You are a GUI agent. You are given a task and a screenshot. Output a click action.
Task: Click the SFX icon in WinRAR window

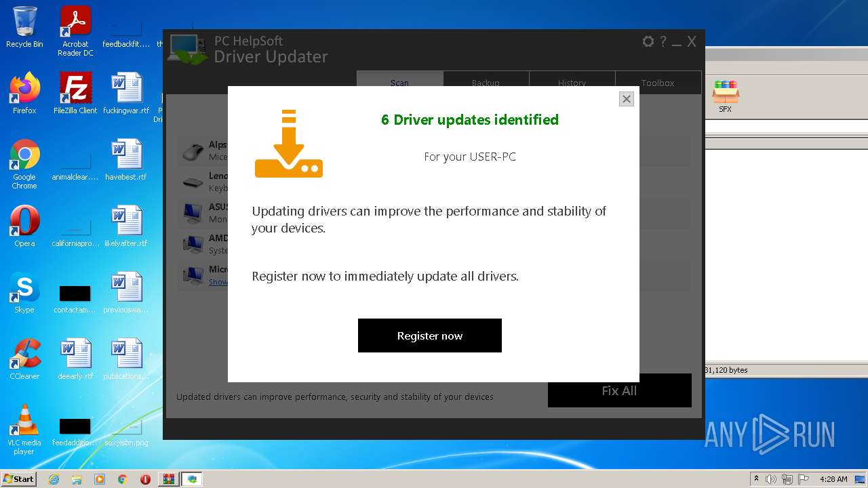[x=725, y=96]
